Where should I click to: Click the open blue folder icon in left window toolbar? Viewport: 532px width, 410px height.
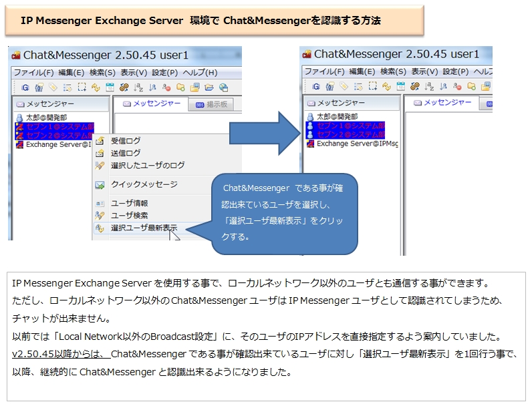click(209, 87)
